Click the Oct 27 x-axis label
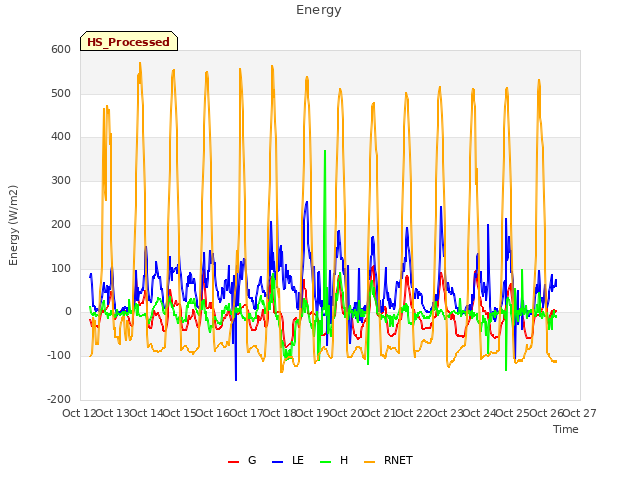The image size is (640, 480). point(580,413)
